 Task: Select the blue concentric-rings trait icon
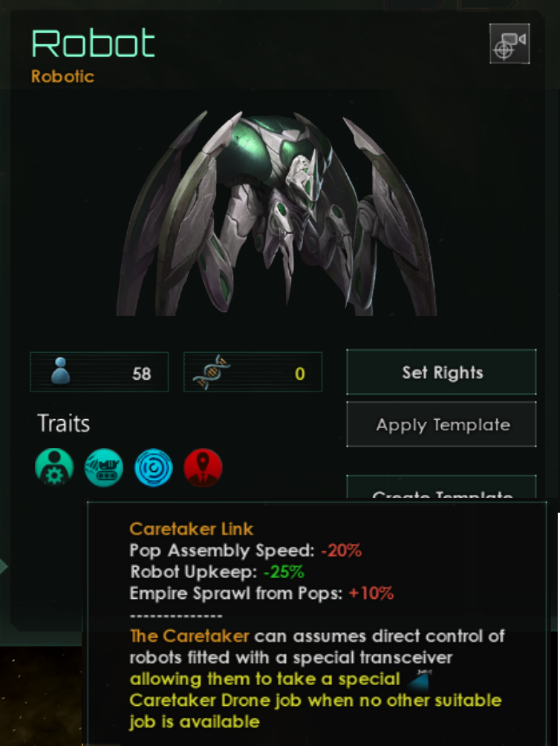pyautogui.click(x=154, y=467)
